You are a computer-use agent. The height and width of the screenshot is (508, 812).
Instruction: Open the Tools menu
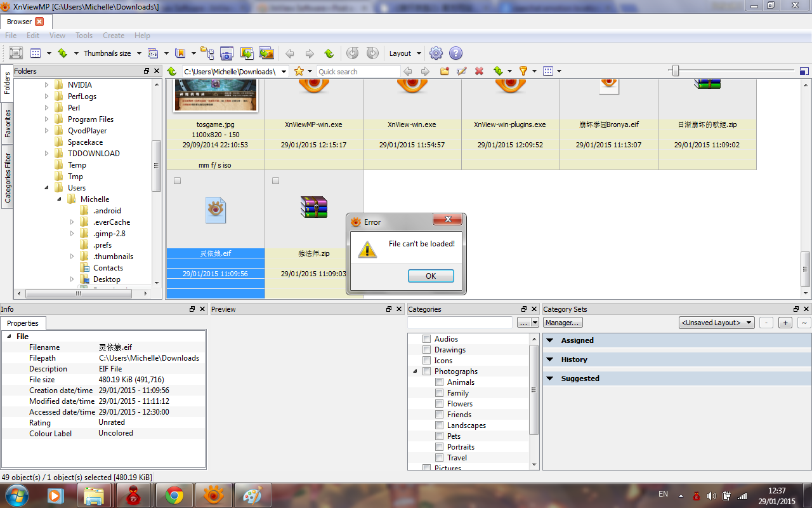[x=84, y=36]
